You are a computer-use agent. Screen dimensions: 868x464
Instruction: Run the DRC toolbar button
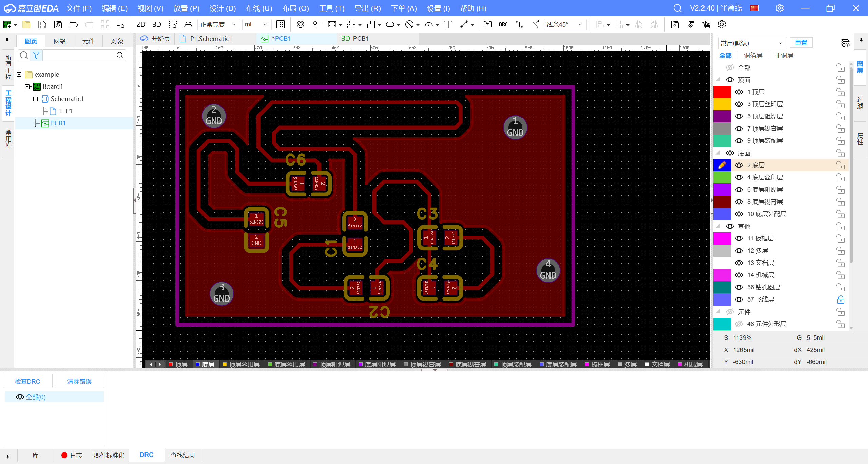[x=503, y=24]
